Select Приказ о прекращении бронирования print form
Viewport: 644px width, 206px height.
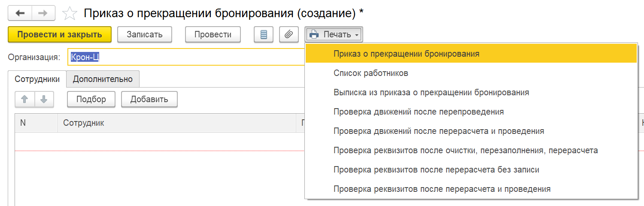tap(406, 54)
